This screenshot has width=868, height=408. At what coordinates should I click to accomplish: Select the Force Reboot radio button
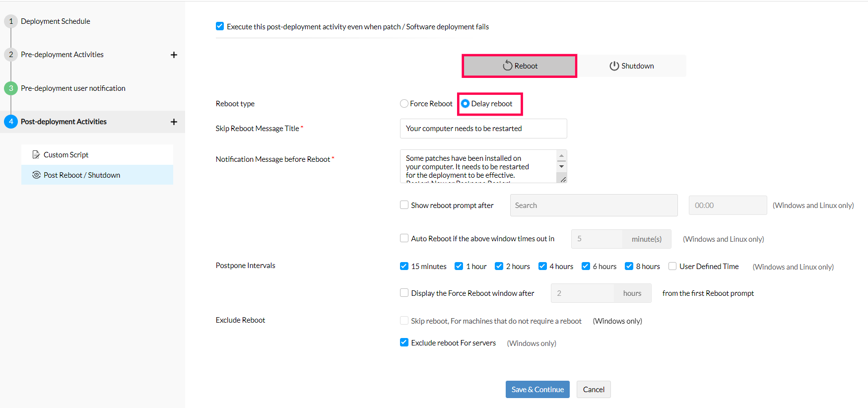404,104
